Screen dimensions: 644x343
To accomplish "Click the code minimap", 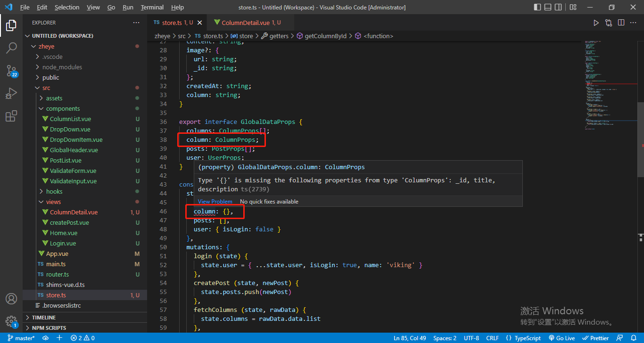I will click(610, 85).
